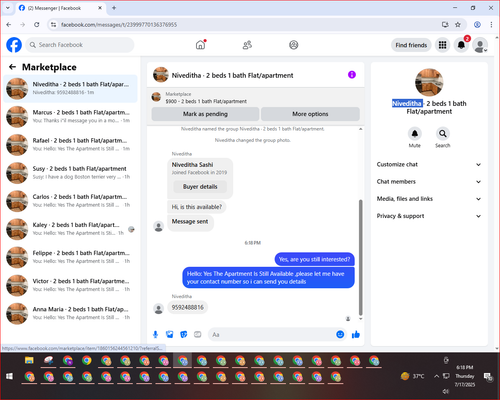Open the Groups icon in top navigation
This screenshot has width=500, height=400.
[x=294, y=45]
